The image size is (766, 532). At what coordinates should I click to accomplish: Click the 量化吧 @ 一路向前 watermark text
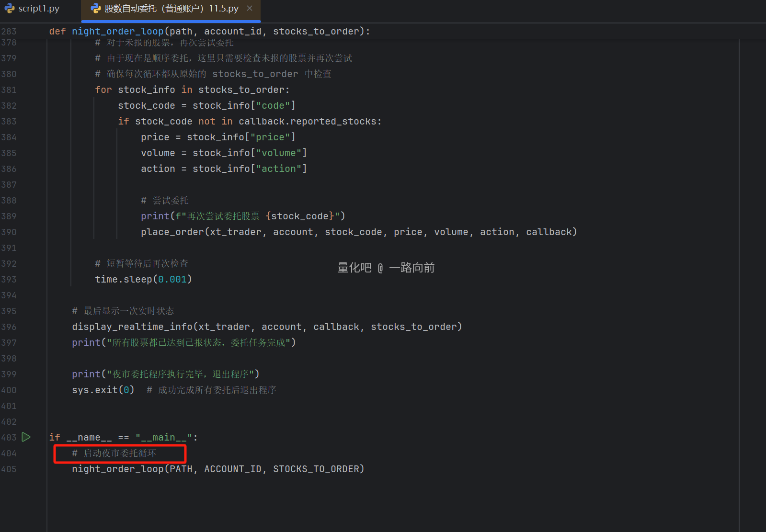click(x=386, y=268)
